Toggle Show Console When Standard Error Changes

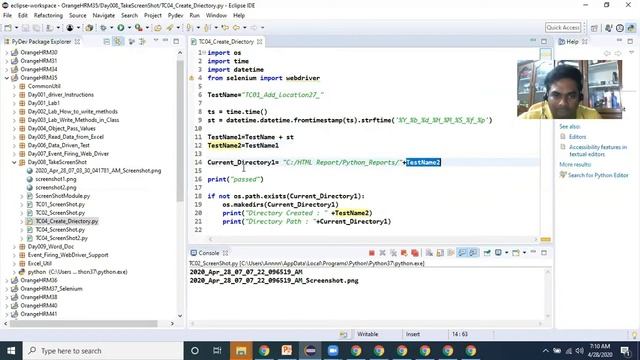click(x=473, y=253)
